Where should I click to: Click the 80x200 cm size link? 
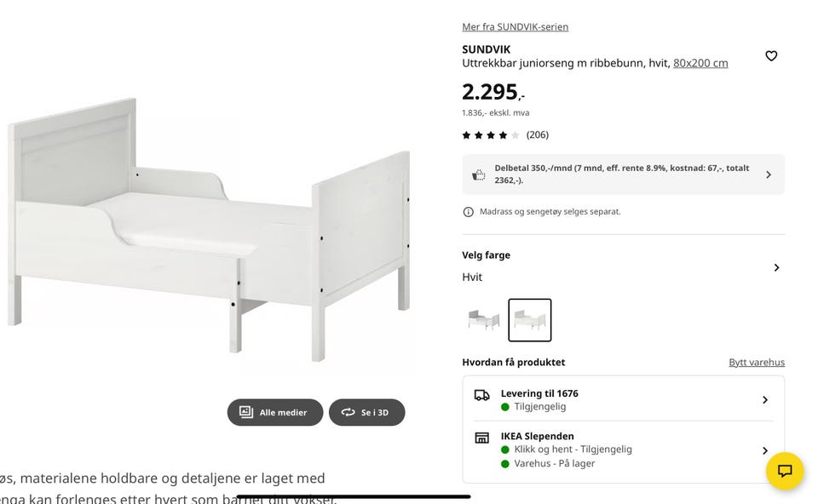coord(700,63)
